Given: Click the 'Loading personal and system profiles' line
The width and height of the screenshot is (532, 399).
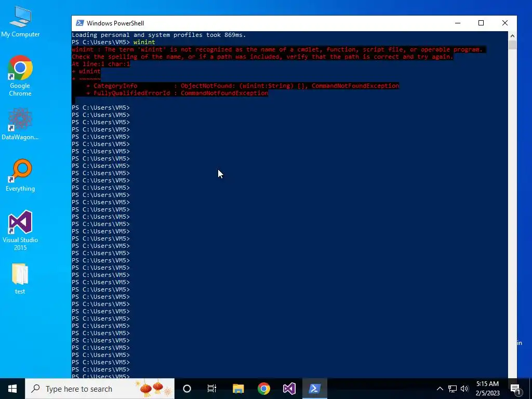Looking at the screenshot, I should pyautogui.click(x=159, y=35).
